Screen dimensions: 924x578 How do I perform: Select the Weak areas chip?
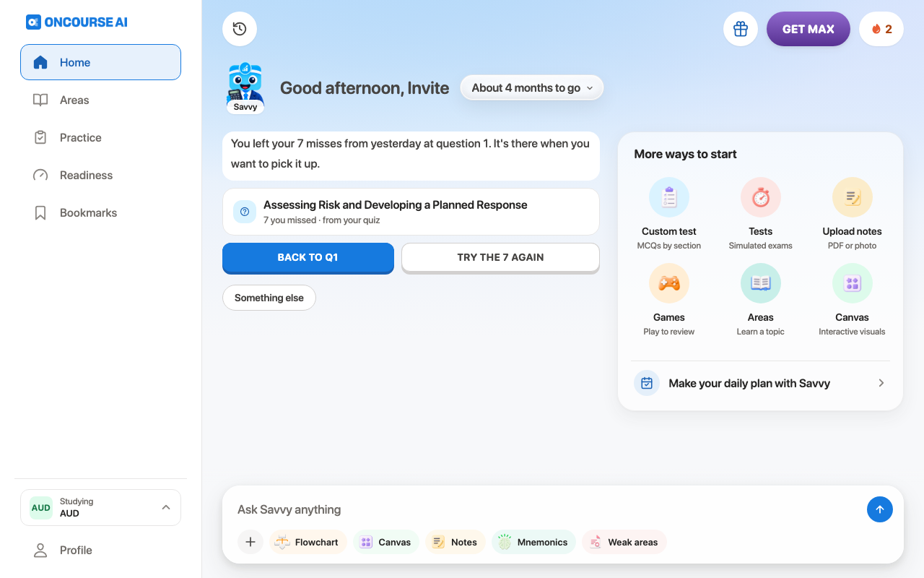624,542
